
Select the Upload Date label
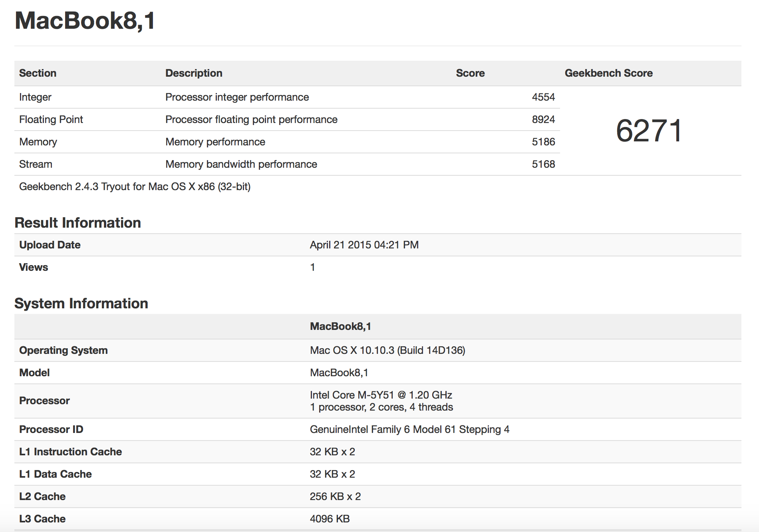pyautogui.click(x=50, y=245)
